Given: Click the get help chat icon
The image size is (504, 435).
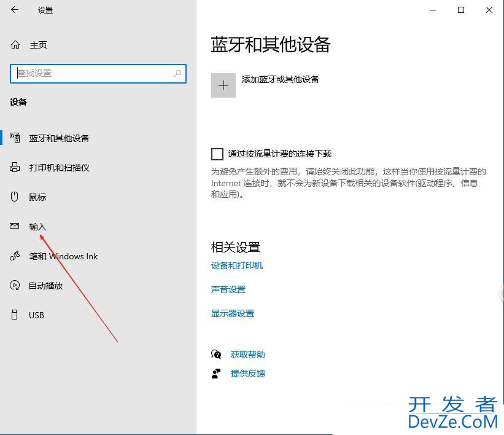Looking at the screenshot, I should point(216,355).
